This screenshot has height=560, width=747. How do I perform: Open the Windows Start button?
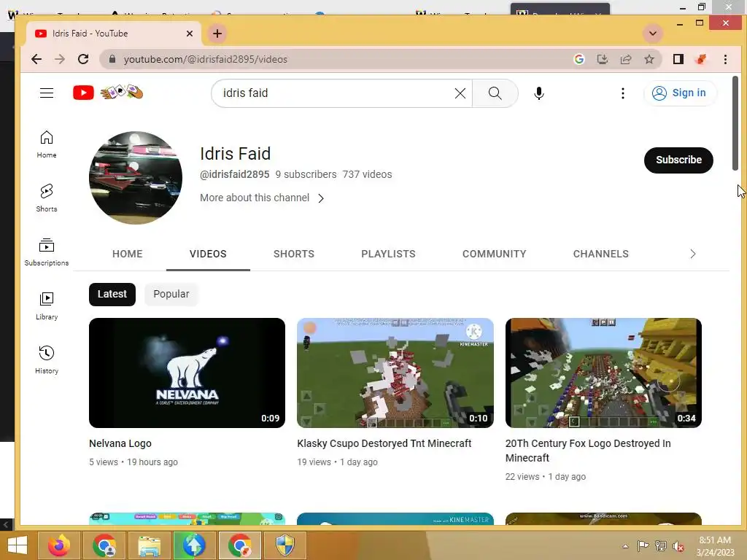[18, 545]
